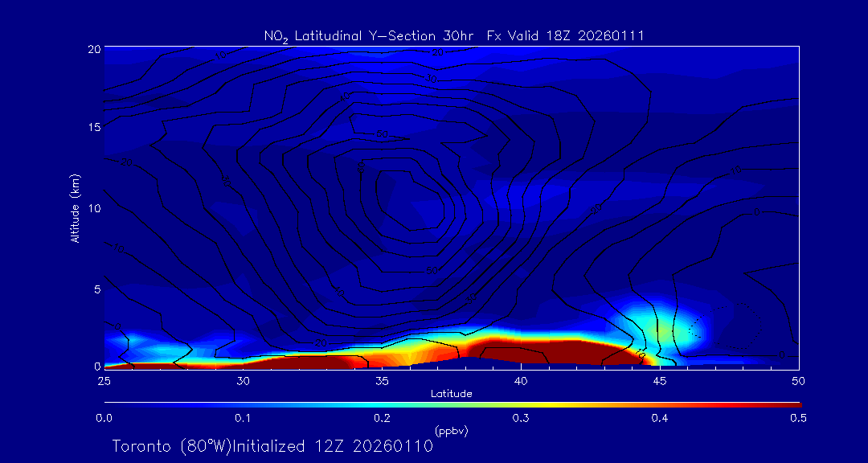Click latitude tick label 25

pos(104,380)
